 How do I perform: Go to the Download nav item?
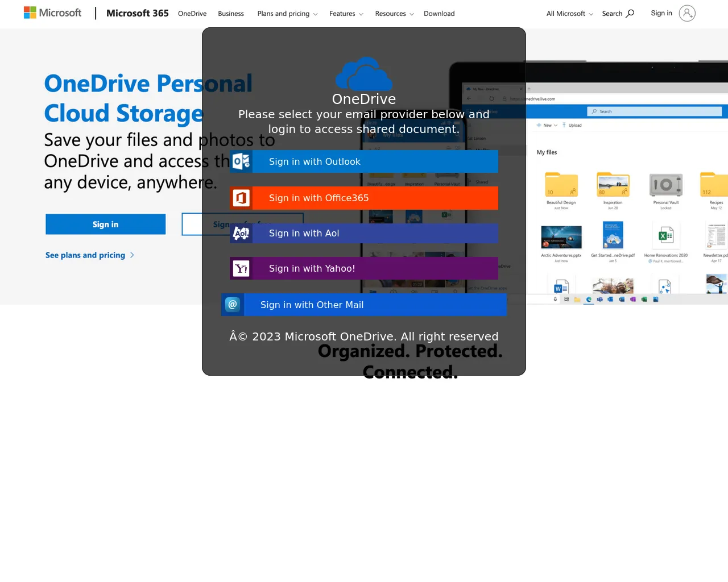point(439,14)
